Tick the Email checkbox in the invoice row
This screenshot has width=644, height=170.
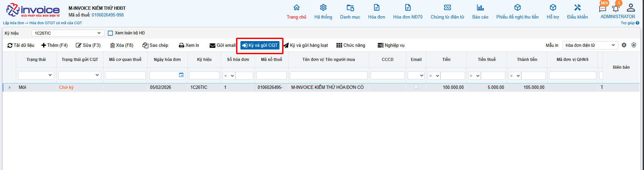tap(416, 87)
